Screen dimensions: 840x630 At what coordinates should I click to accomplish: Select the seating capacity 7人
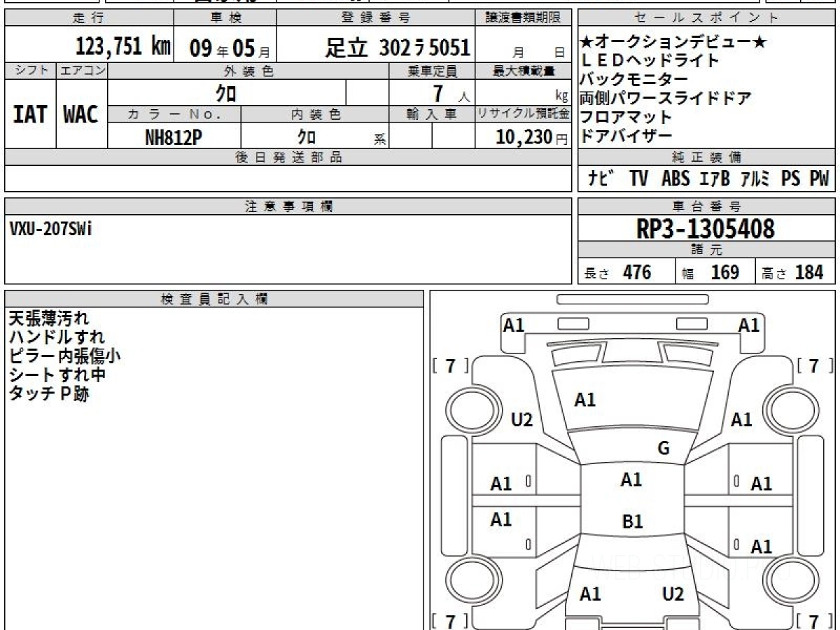(451, 93)
